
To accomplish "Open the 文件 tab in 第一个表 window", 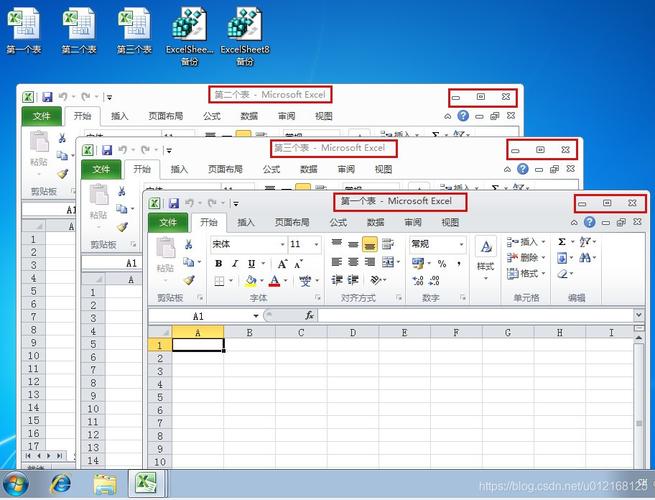I will click(168, 223).
